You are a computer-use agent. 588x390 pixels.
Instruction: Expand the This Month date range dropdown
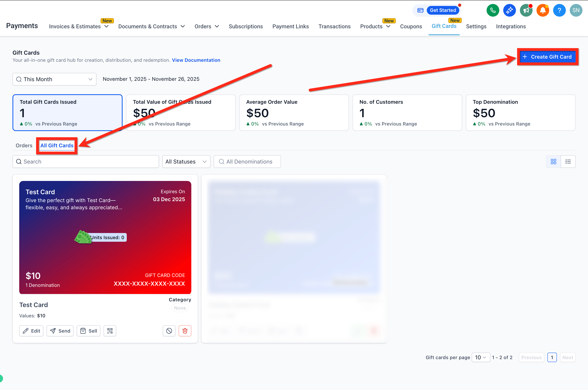coord(54,79)
